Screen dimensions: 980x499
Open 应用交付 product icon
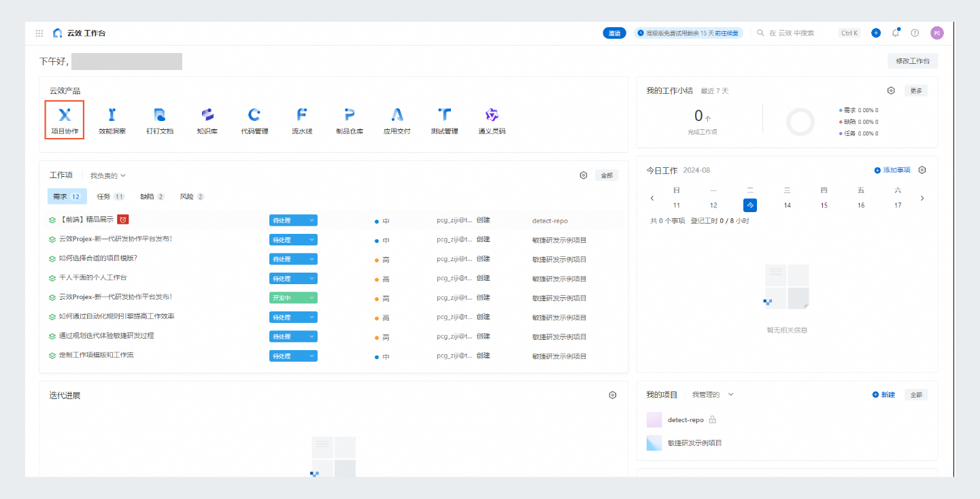pyautogui.click(x=397, y=121)
